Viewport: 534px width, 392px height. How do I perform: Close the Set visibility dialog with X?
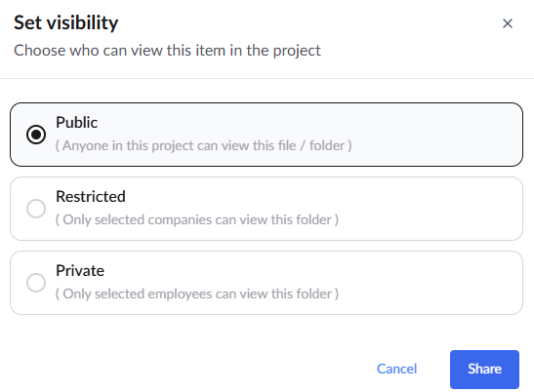508,23
